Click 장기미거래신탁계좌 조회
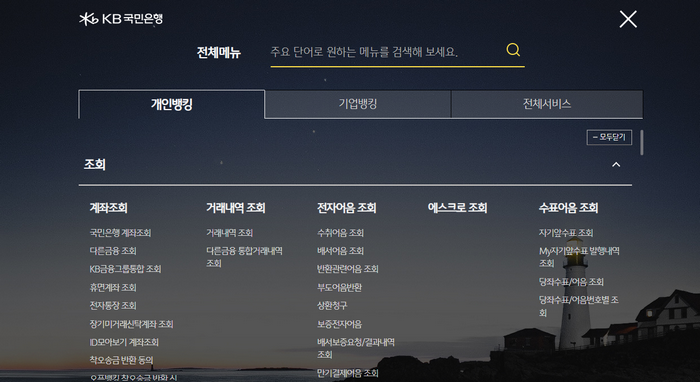The image size is (700, 382). (x=131, y=324)
